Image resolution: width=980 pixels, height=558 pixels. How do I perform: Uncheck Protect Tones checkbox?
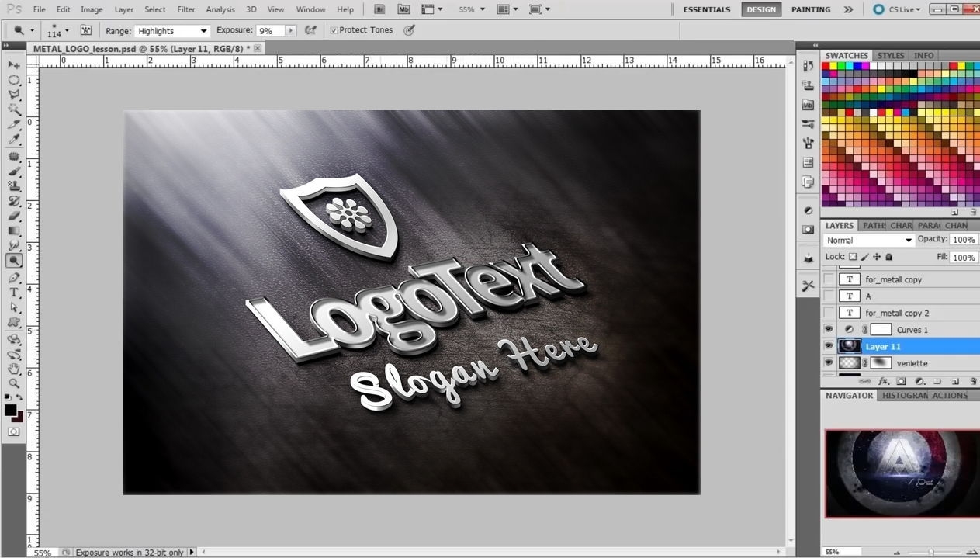[334, 30]
